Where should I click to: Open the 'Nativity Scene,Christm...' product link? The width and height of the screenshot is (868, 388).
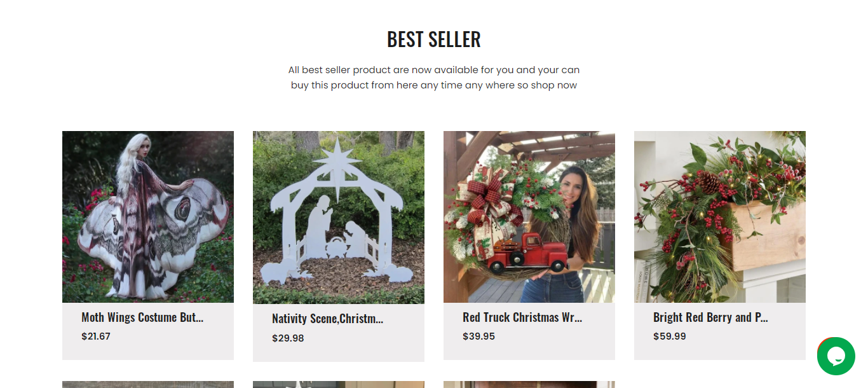[x=327, y=319]
